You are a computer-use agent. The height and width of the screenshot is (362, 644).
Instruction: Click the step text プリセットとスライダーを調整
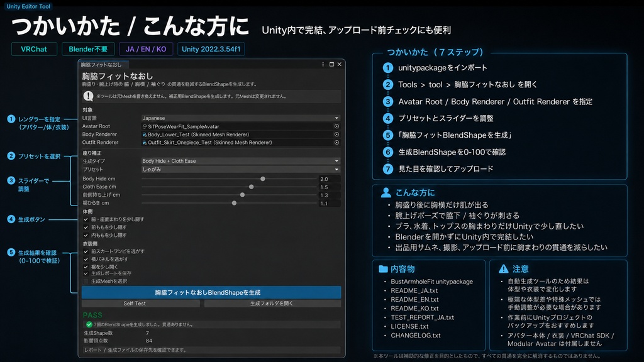tap(446, 119)
